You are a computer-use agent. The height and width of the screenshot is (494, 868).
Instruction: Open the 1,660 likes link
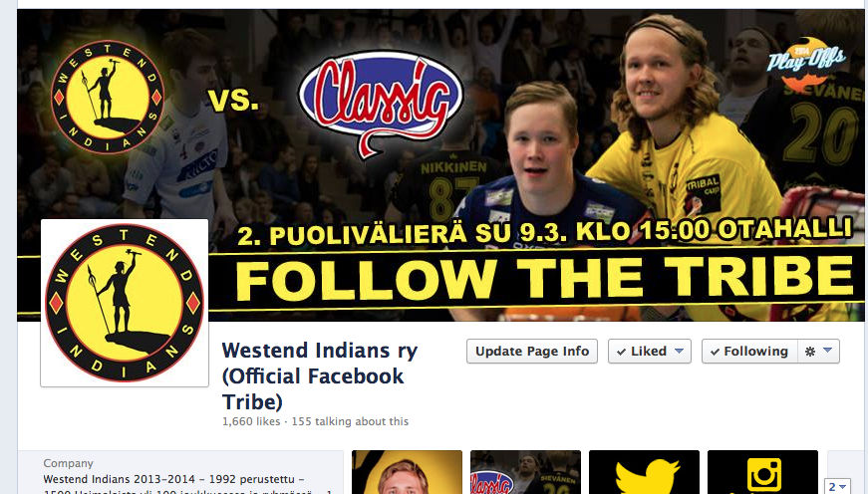(251, 421)
